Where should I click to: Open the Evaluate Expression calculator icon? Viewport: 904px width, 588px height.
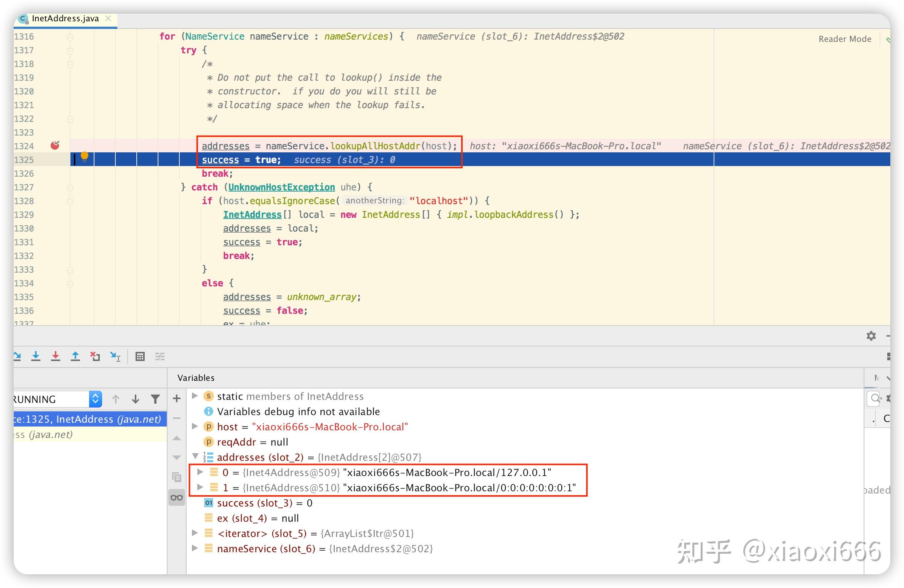tap(140, 356)
